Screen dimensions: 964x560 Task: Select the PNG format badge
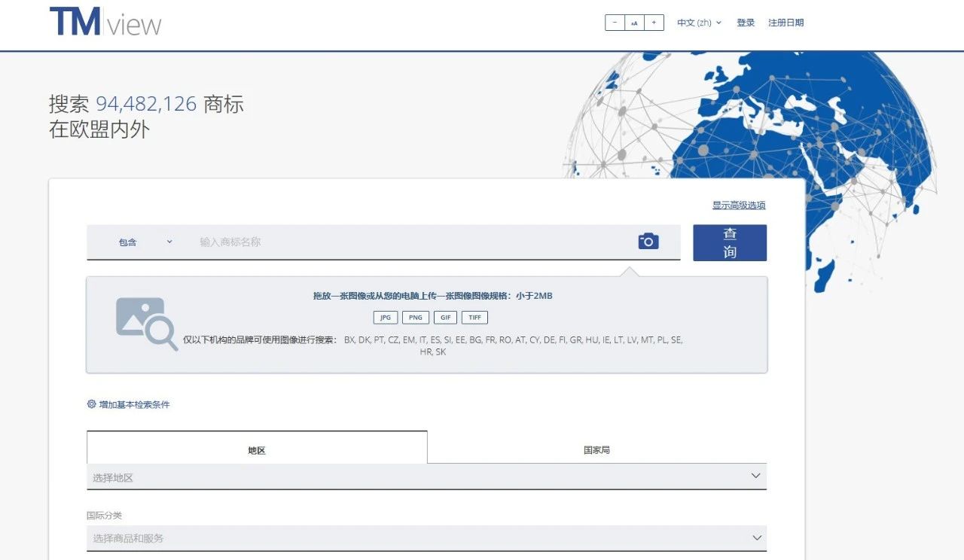click(415, 318)
